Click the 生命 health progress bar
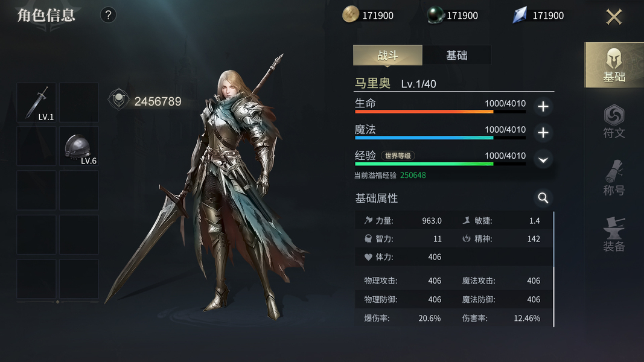Viewport: 644px width, 362px height. coord(440,111)
